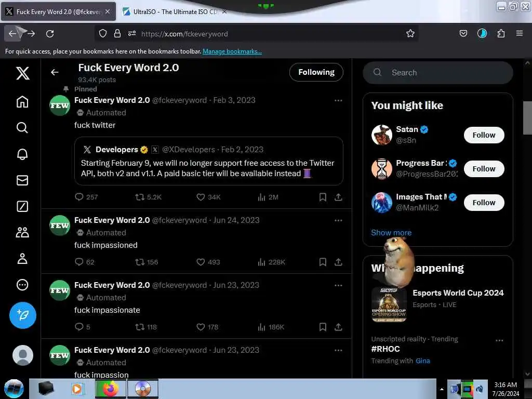
Task: Close the Fuck Every Word tab
Action: pos(108,11)
